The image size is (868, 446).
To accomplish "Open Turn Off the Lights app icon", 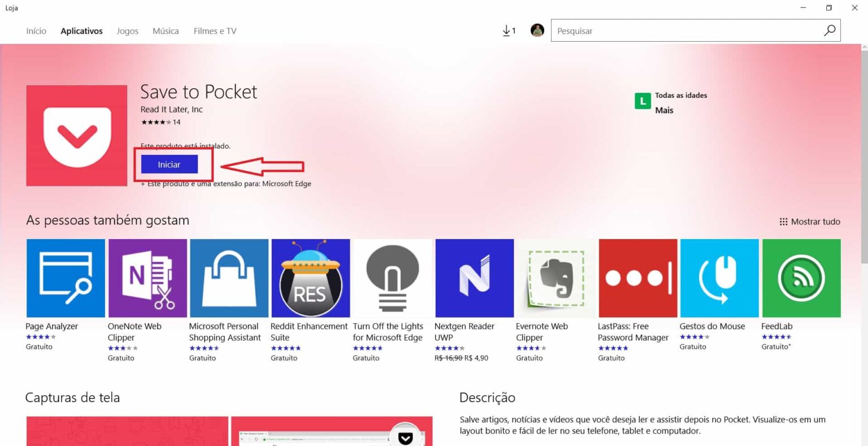I will (x=392, y=278).
